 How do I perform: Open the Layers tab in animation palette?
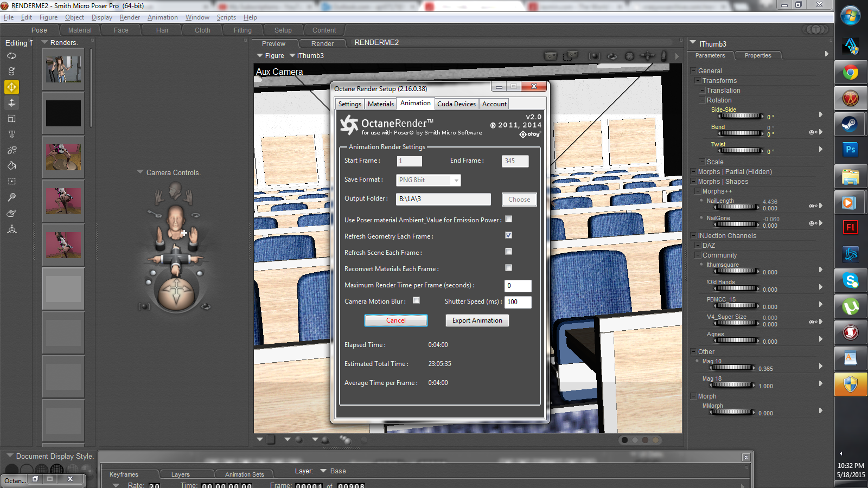pos(181,474)
